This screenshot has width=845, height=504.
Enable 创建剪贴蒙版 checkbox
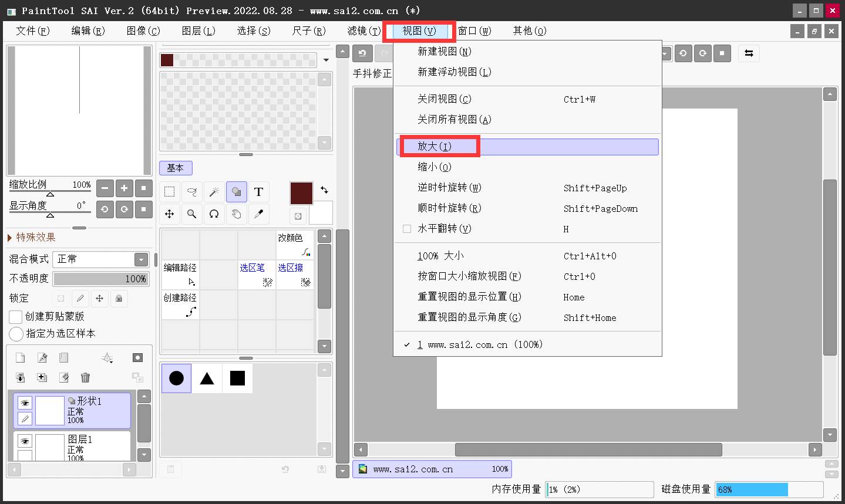pos(16,317)
